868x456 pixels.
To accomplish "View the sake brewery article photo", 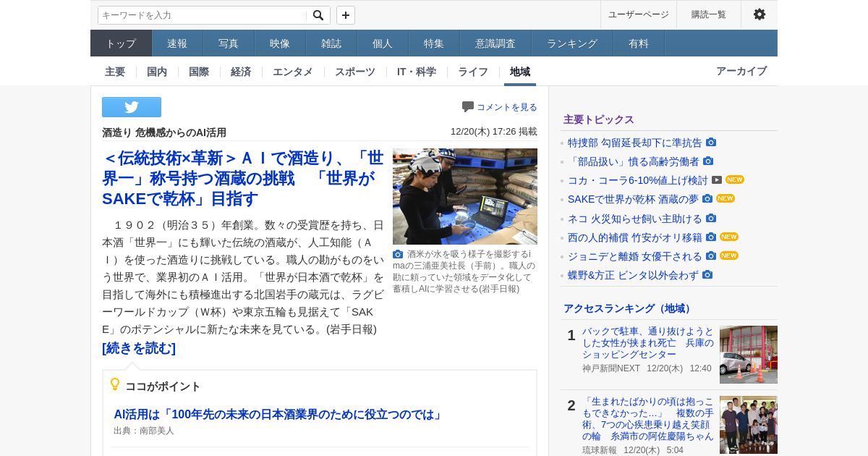I will (465, 196).
